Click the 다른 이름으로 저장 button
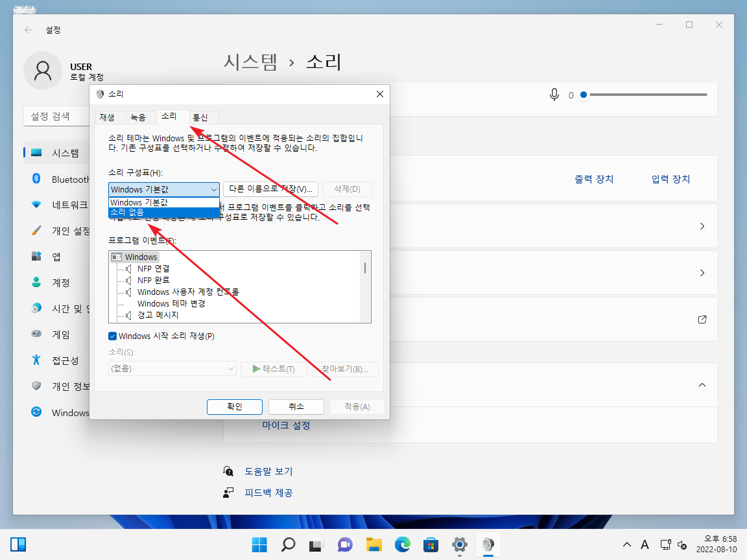The height and width of the screenshot is (560, 747). pyautogui.click(x=270, y=189)
